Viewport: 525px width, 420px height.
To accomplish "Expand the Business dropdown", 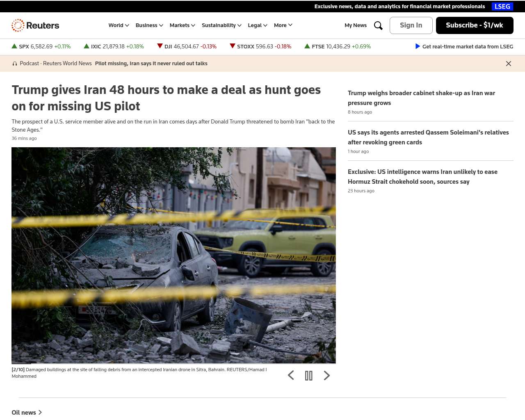I will pyautogui.click(x=149, y=25).
